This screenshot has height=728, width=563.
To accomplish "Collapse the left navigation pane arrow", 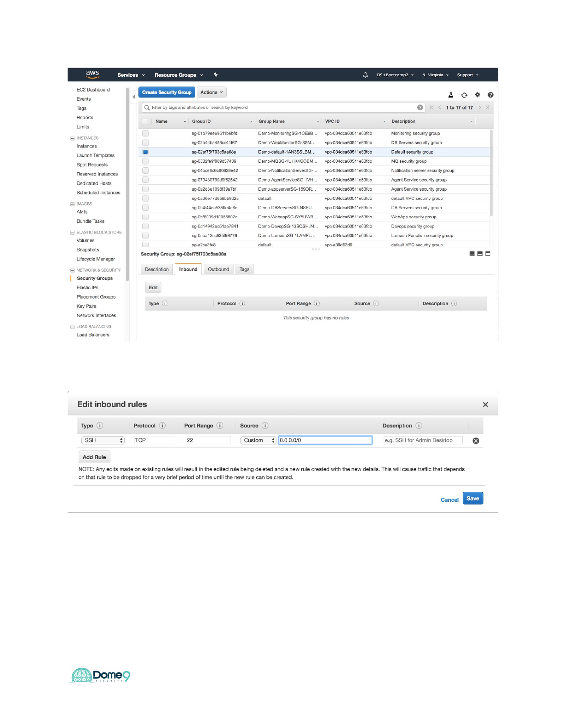I will point(134,97).
